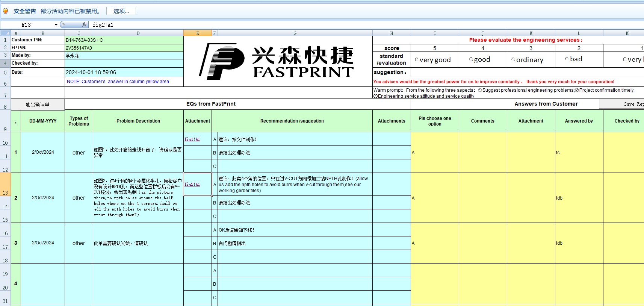644x306 pixels.
Task: Select row 1 header
Action: pyautogui.click(x=5, y=40)
